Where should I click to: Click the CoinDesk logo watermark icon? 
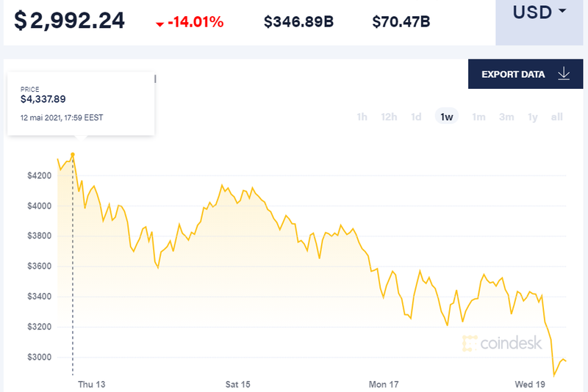(x=470, y=343)
